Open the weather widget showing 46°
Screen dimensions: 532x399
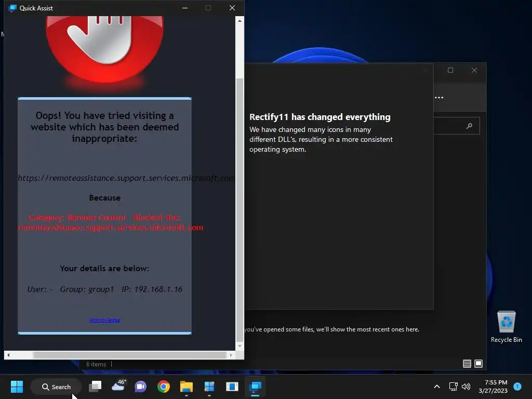[118, 386]
